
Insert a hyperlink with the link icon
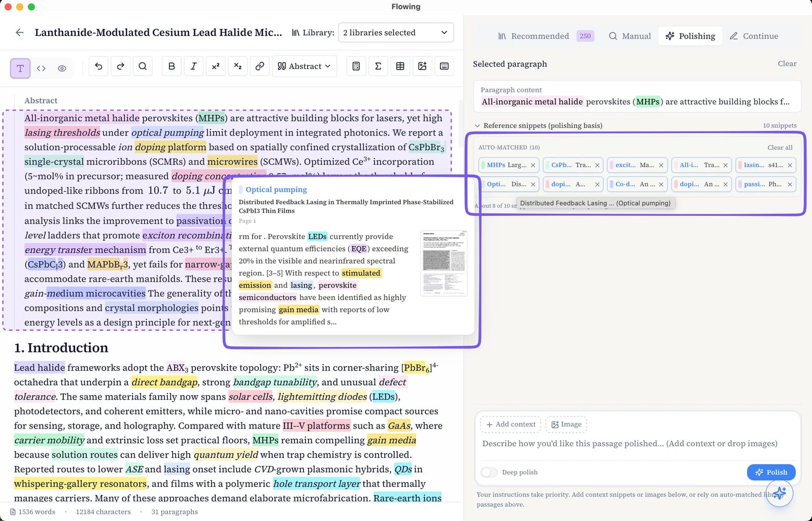260,66
